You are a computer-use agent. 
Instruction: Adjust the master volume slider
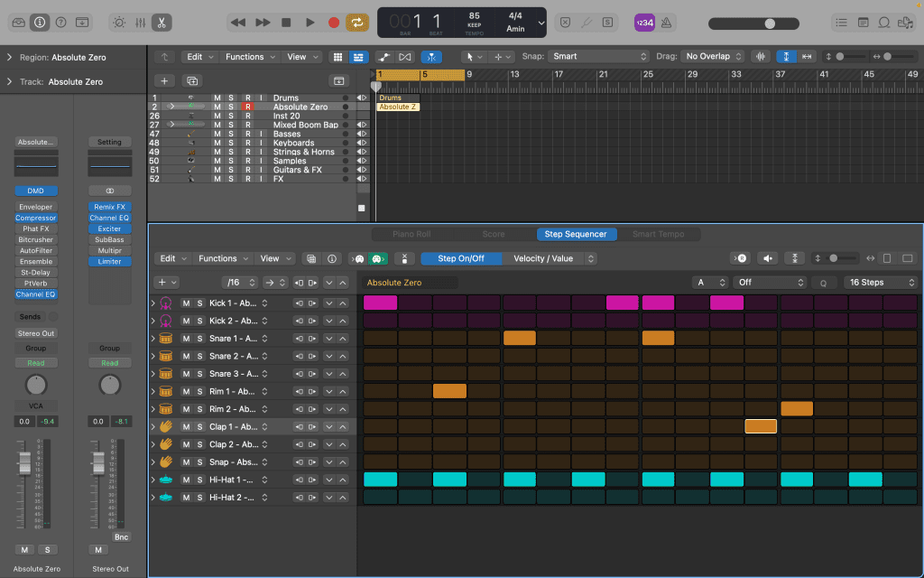[753, 23]
